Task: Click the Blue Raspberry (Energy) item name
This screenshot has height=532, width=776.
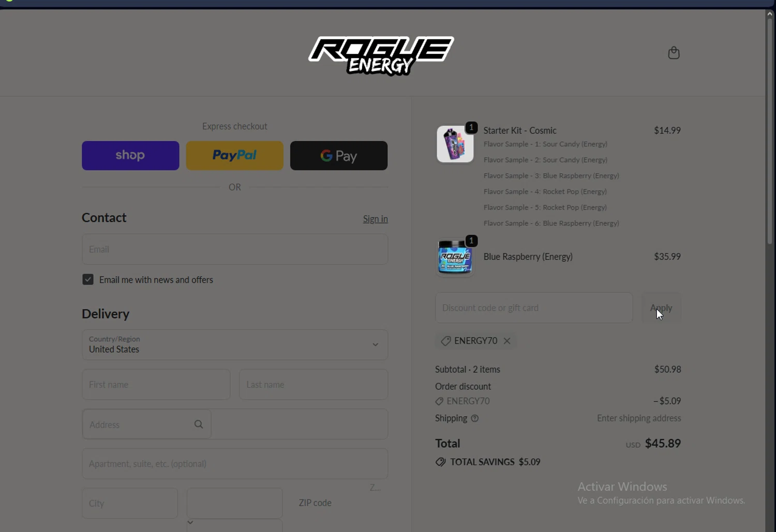Action: coord(528,257)
